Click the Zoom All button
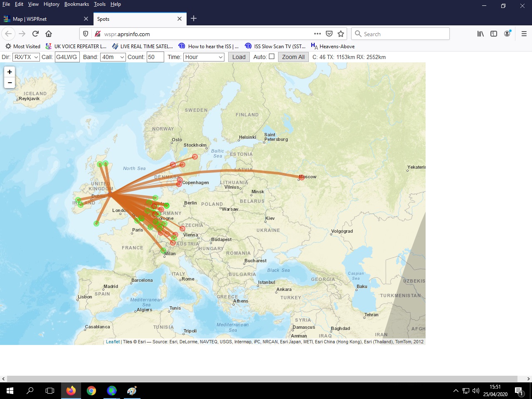Image resolution: width=532 pixels, height=399 pixels. [x=293, y=57]
